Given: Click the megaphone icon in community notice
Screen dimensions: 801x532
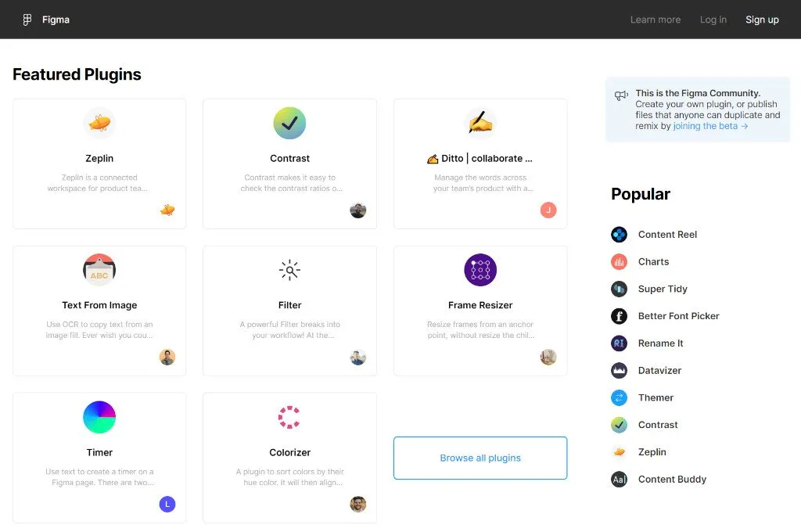Looking at the screenshot, I should [621, 95].
